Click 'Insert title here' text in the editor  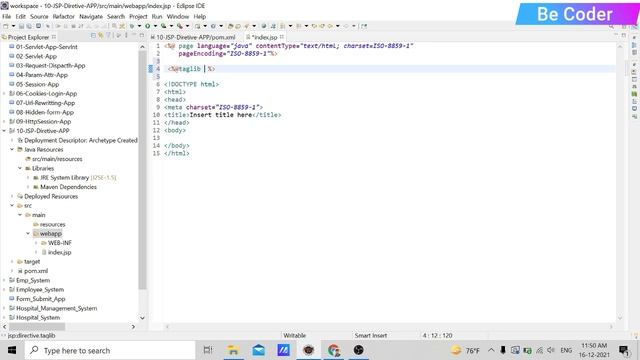(x=221, y=115)
